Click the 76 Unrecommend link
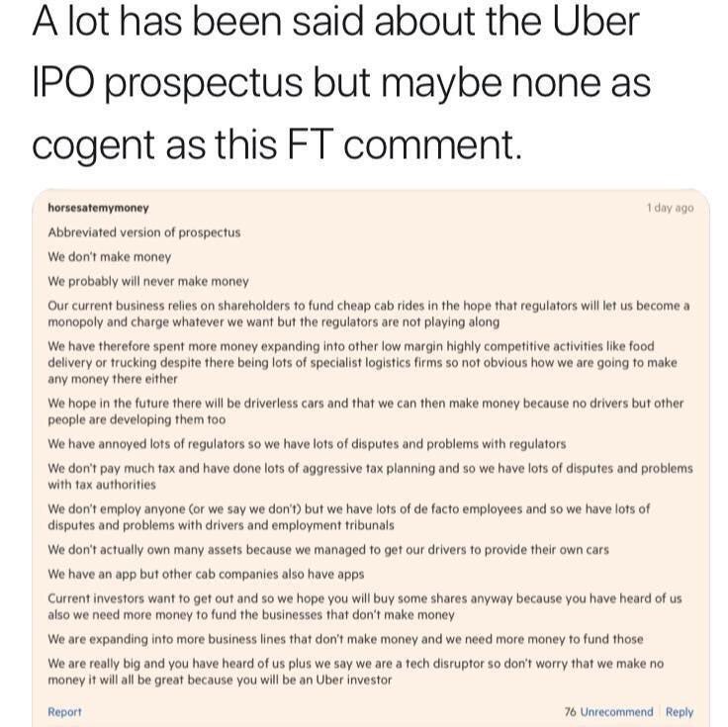 [x=608, y=711]
